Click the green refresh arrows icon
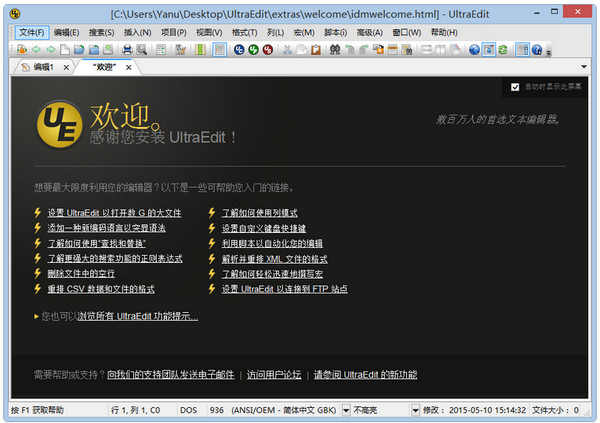This screenshot has width=600, height=423. (503, 49)
